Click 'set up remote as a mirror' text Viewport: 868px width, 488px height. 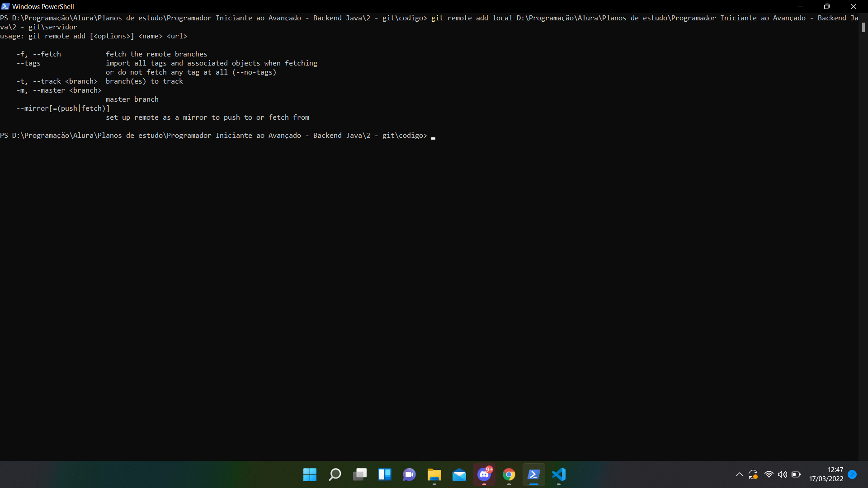(208, 117)
